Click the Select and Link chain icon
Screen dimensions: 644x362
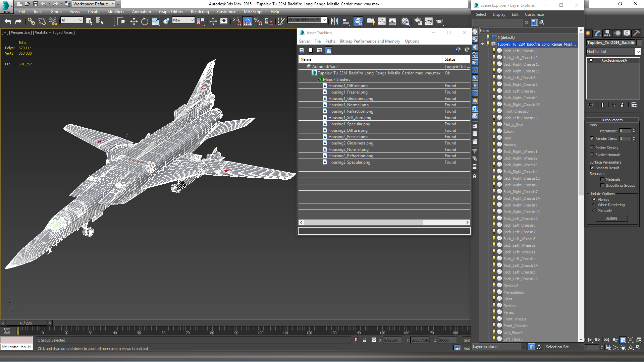coord(31,21)
